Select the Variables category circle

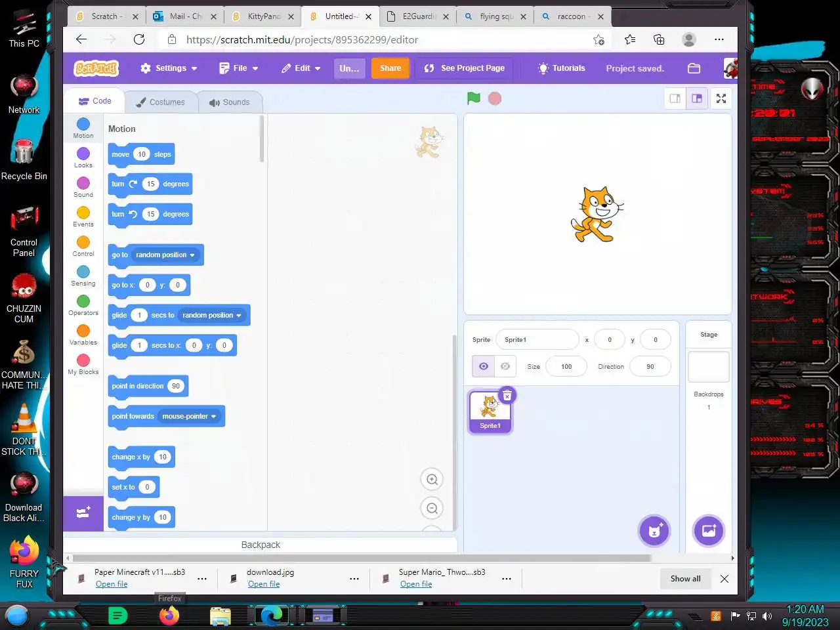coord(83,331)
